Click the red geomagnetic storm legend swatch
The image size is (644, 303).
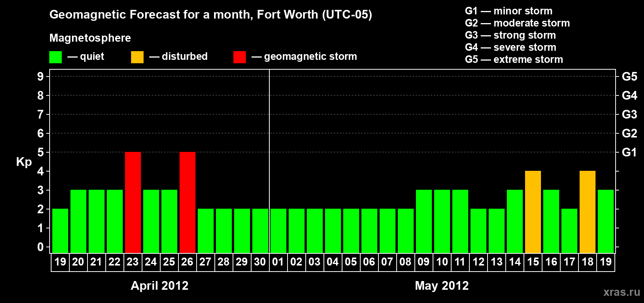239,57
